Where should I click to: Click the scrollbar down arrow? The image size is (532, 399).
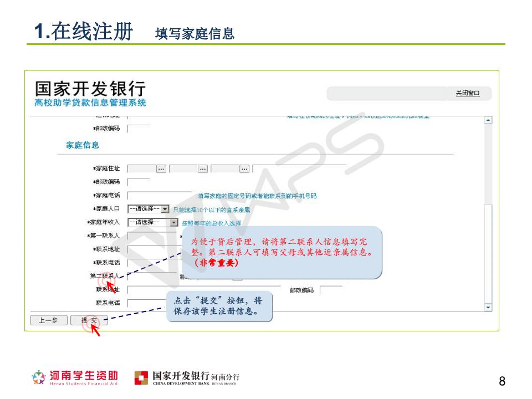488,307
